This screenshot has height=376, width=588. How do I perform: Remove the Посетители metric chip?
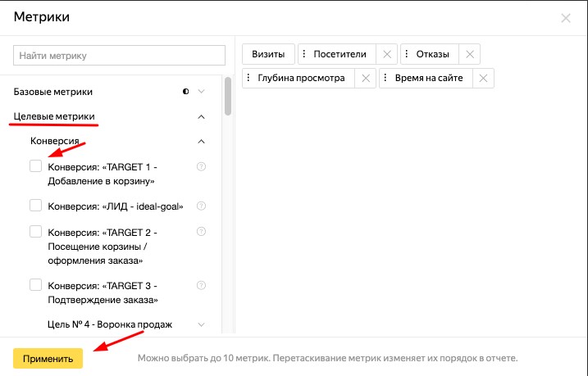pyautogui.click(x=387, y=55)
